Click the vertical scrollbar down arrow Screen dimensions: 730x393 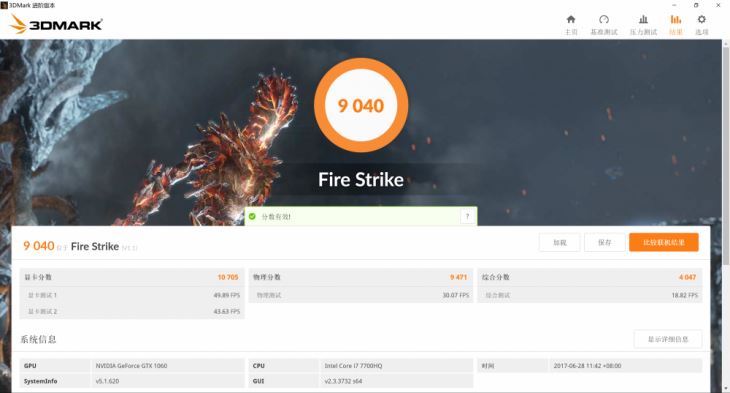click(726, 389)
